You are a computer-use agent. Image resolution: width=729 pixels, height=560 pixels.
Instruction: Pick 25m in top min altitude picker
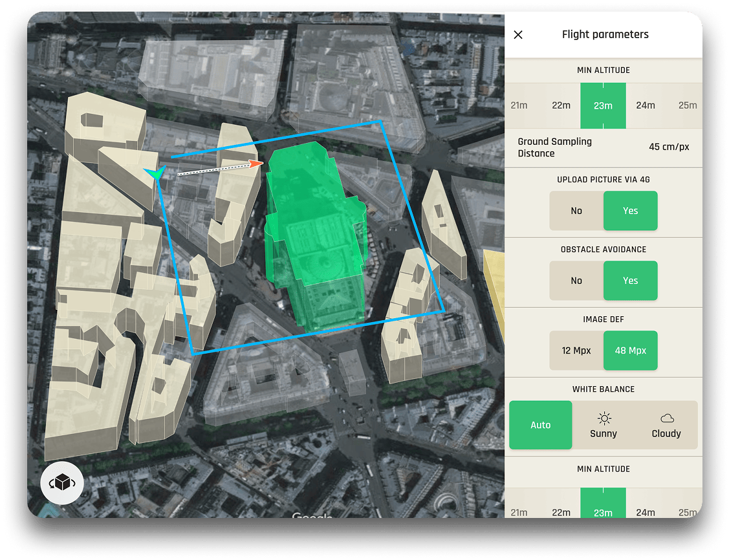(687, 105)
